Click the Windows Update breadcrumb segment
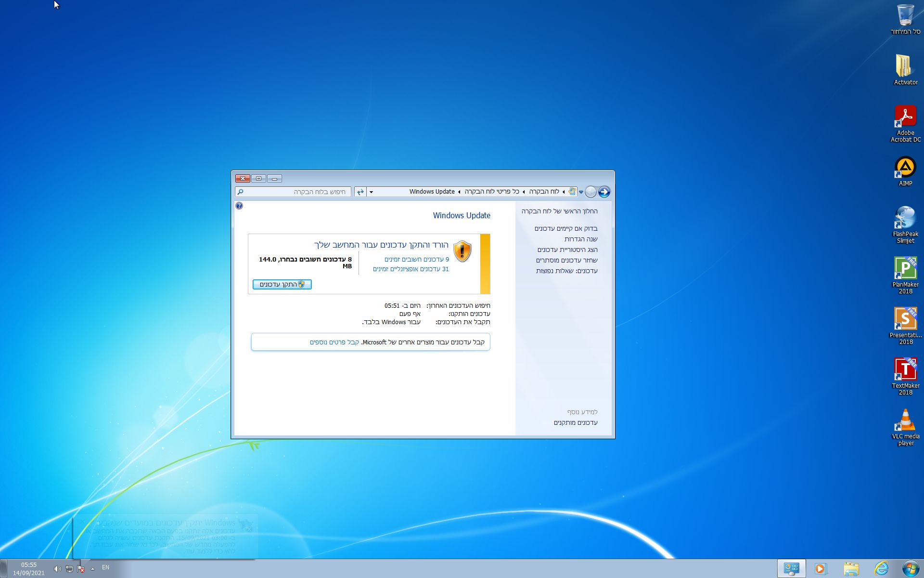The image size is (924, 578). click(x=432, y=192)
